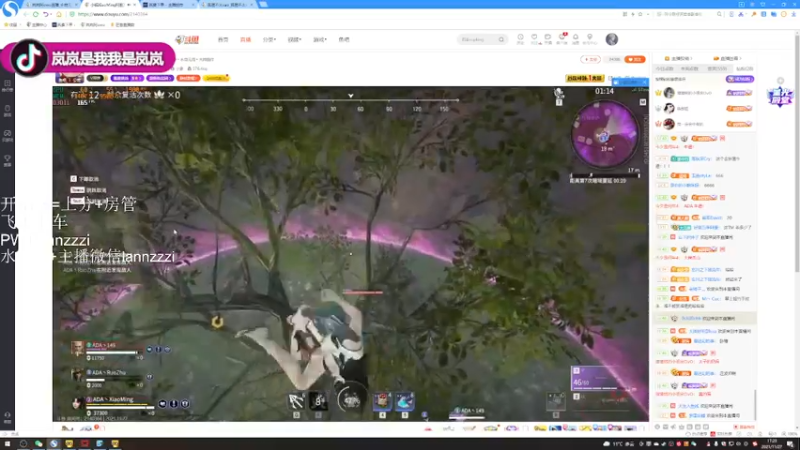Open the history clock icon
This screenshot has height=450, width=800.
[x=520, y=39]
